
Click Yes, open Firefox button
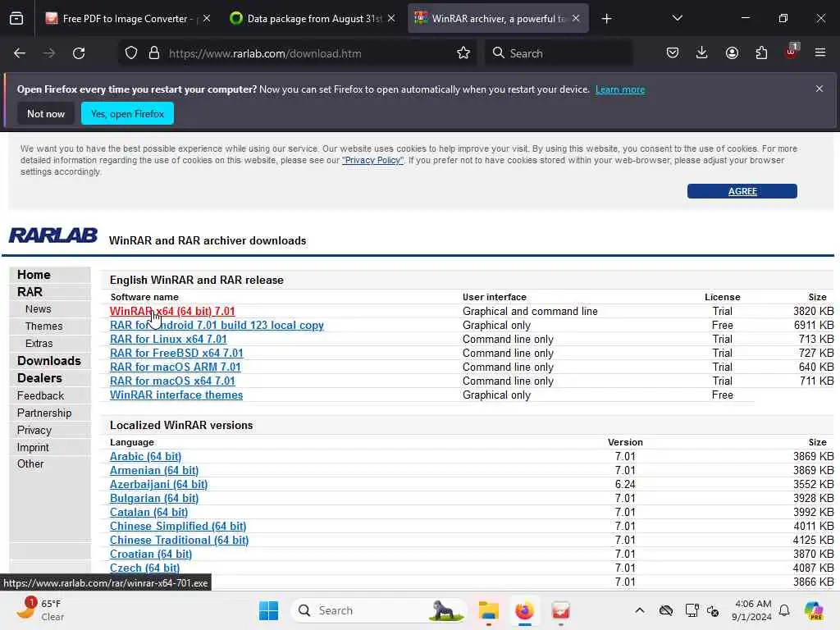pyautogui.click(x=127, y=113)
